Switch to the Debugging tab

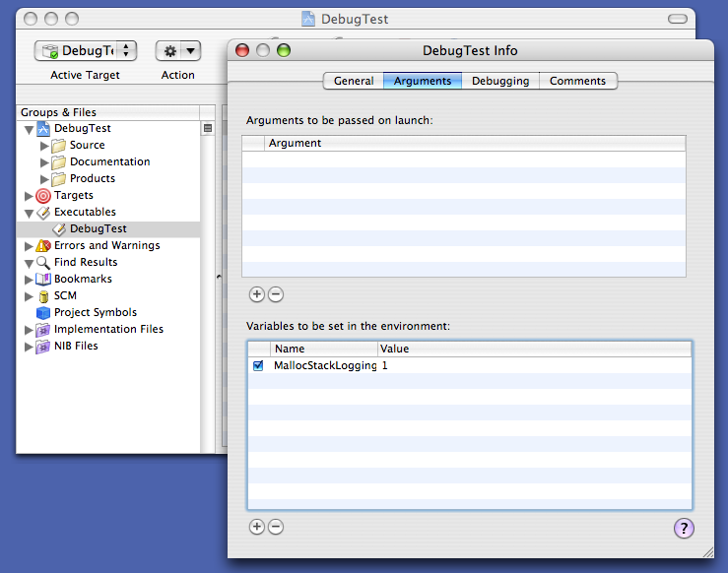coord(500,81)
